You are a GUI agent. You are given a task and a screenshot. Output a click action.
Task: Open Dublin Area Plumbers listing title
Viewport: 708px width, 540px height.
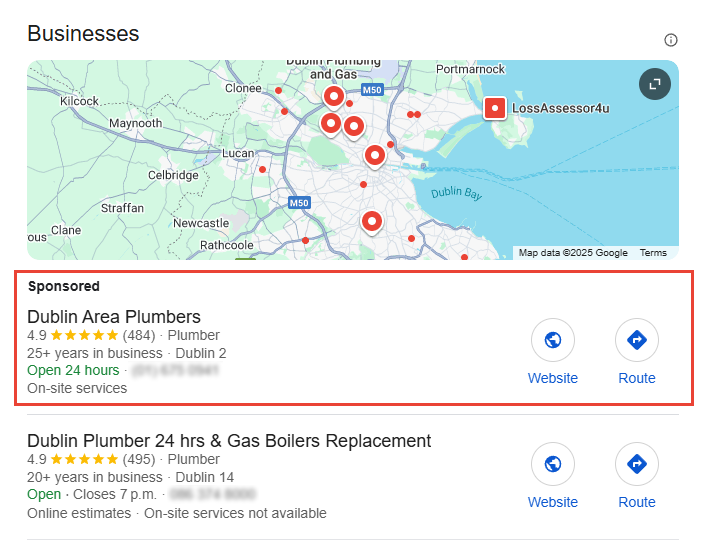pos(114,317)
